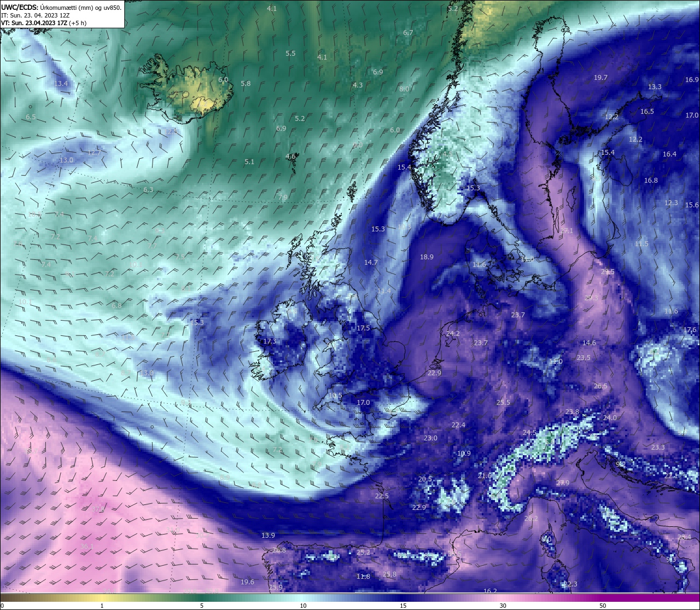Click the colorbar tick label '5'
Screen dimensions: 700x610
(x=202, y=606)
